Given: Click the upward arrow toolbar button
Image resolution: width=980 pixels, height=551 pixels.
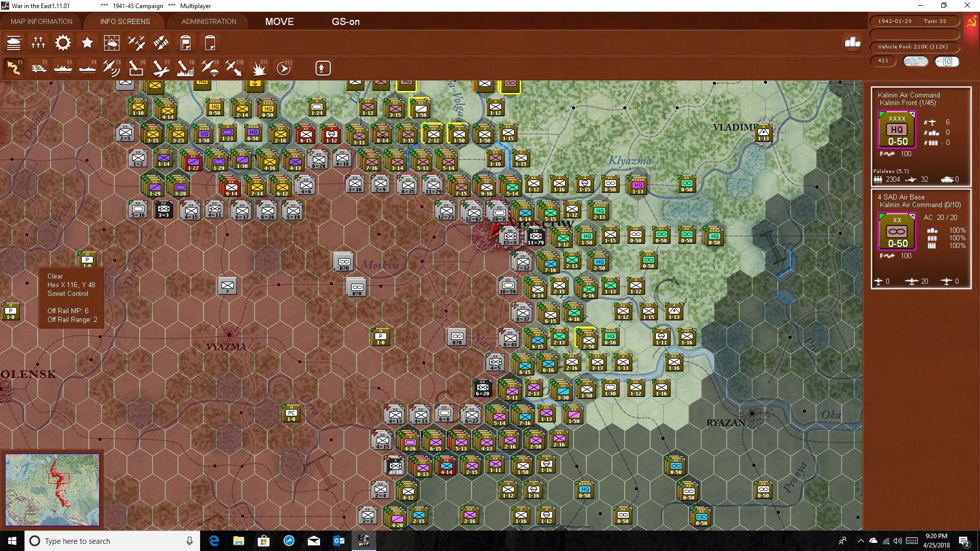Looking at the screenshot, I should tap(323, 68).
